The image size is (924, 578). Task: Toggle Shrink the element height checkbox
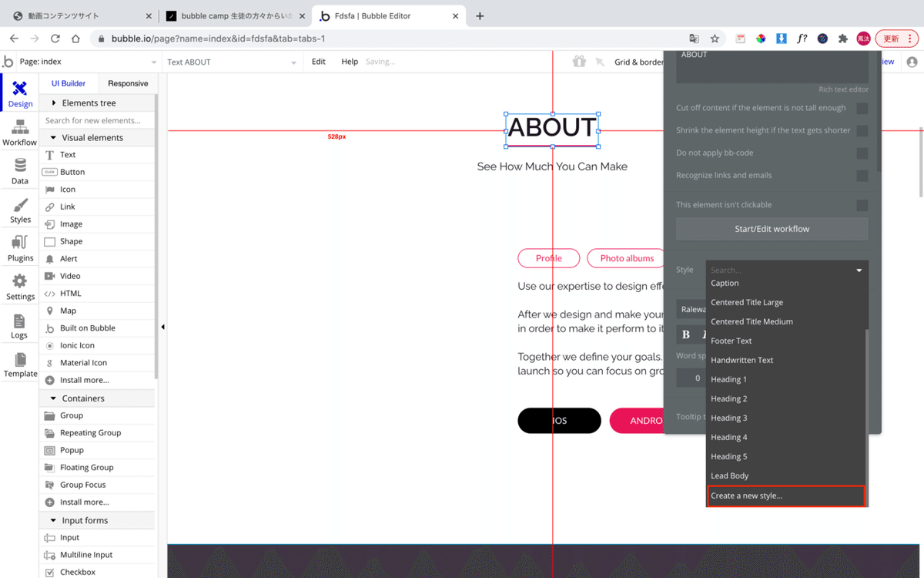point(862,131)
